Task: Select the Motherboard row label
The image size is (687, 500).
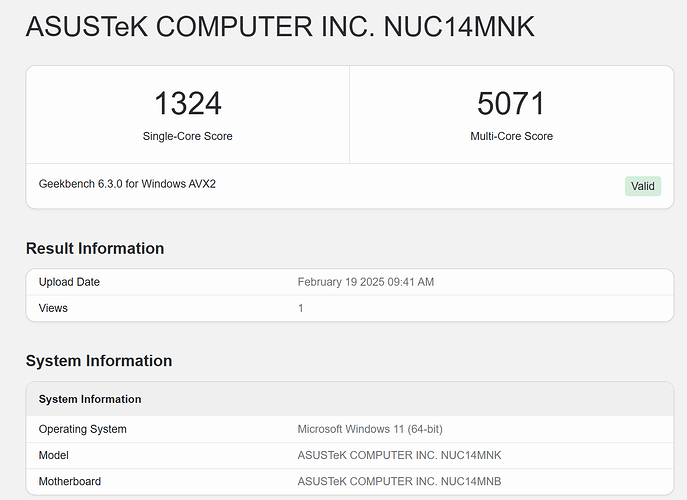Action: [70, 481]
